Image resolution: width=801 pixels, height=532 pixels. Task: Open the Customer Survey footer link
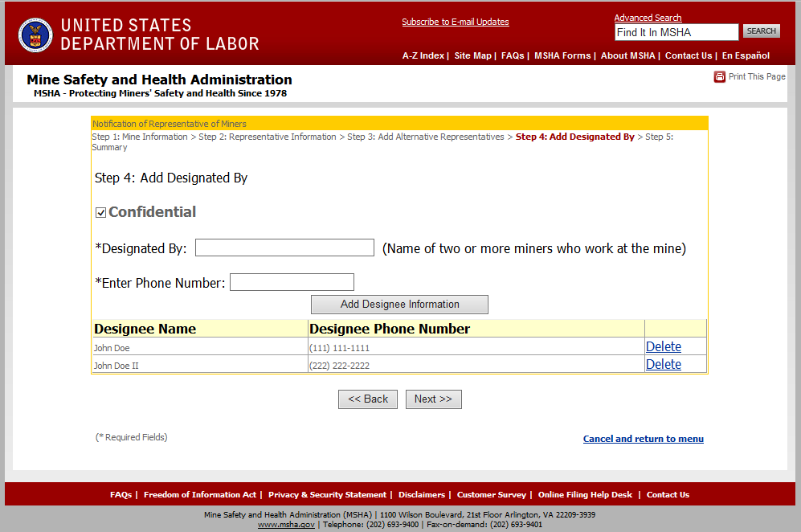tap(491, 495)
